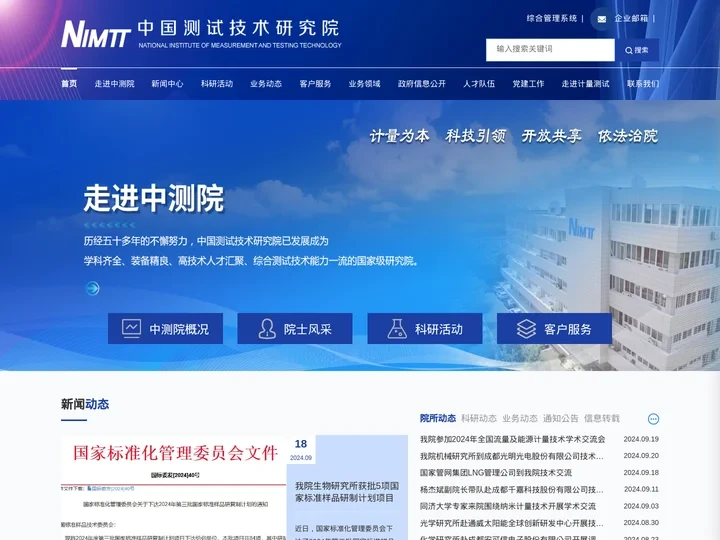Select 首页 in navigation bar
This screenshot has height=540, width=720.
coord(69,84)
